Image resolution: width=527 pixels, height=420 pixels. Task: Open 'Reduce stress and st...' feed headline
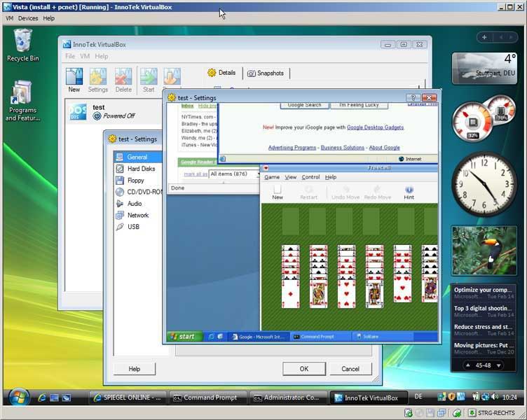coord(484,327)
